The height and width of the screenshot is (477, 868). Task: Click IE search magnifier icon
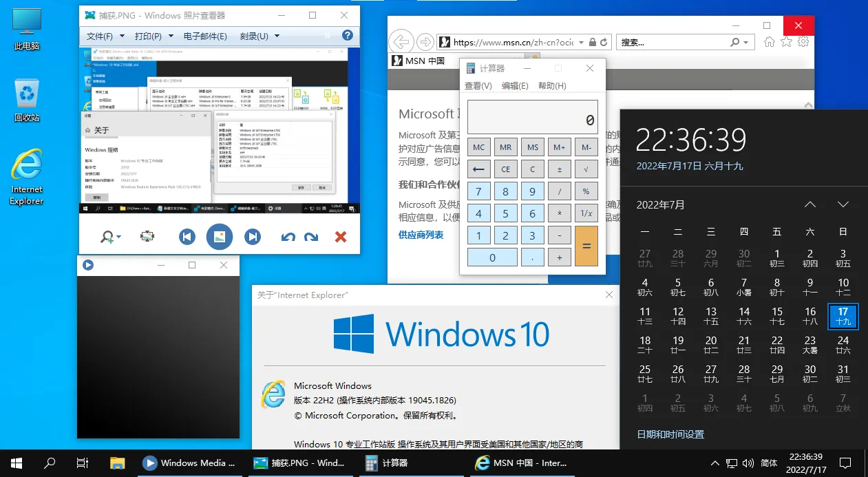pyautogui.click(x=735, y=42)
